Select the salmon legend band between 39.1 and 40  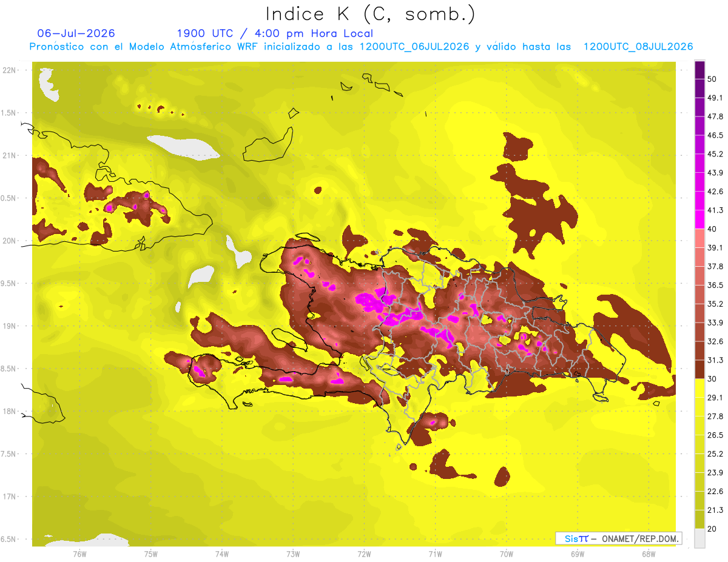(699, 238)
